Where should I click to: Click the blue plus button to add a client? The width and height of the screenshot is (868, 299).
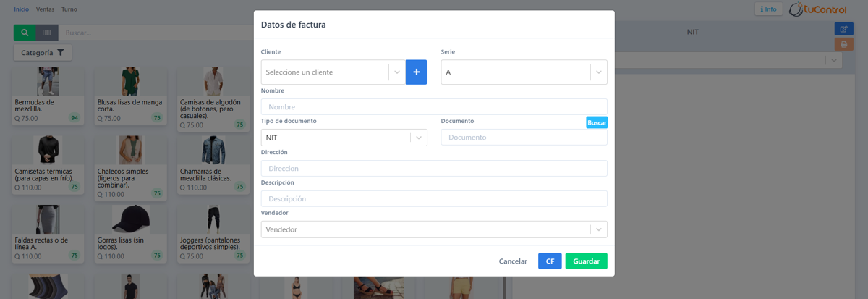coord(416,72)
